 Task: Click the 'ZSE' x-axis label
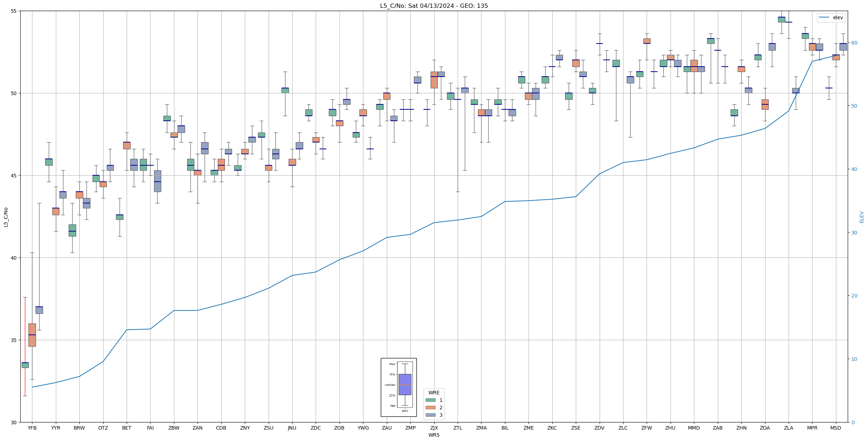point(576,428)
